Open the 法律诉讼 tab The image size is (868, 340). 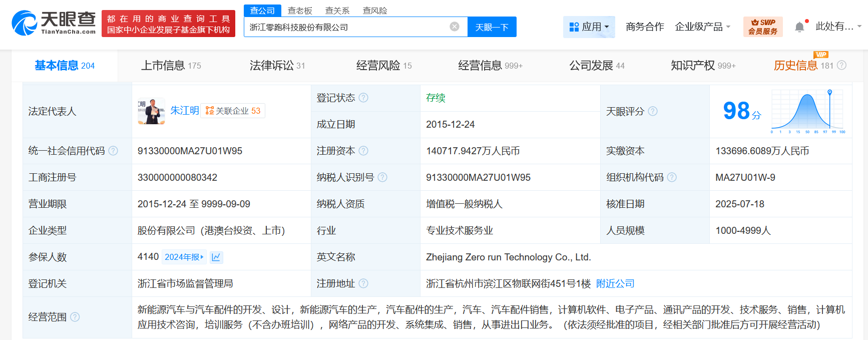(277, 66)
